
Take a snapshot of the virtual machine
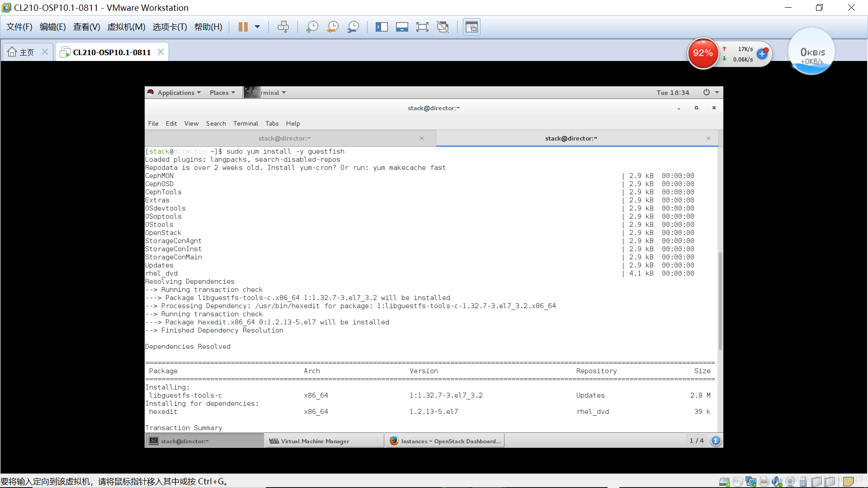pos(312,27)
